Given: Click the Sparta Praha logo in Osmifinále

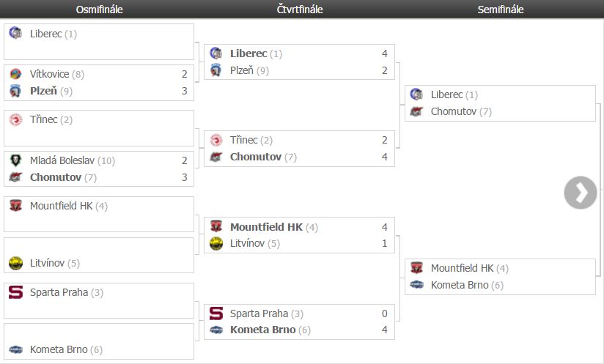Looking at the screenshot, I should [15, 292].
